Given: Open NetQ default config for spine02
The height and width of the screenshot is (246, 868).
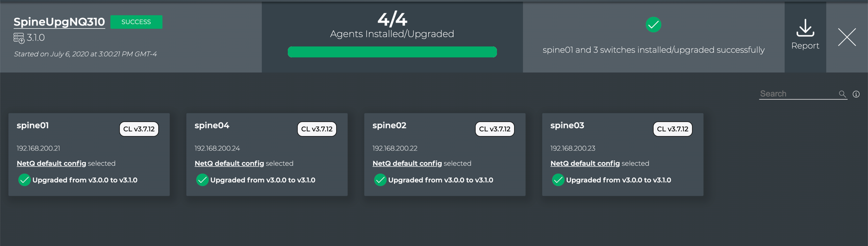Looking at the screenshot, I should pyautogui.click(x=407, y=164).
